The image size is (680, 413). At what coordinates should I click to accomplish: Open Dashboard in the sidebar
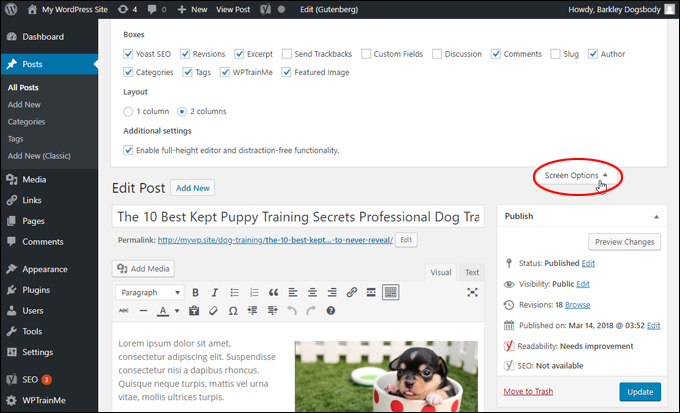click(x=43, y=37)
